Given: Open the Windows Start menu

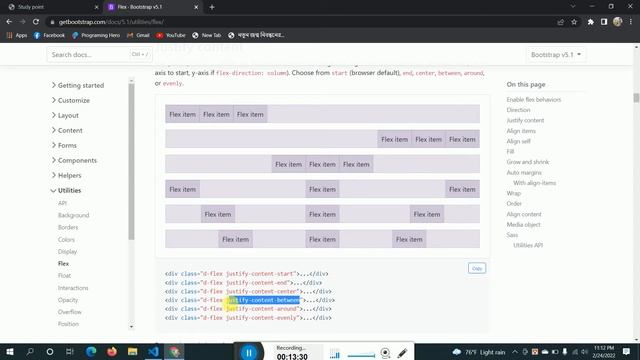Looking at the screenshot, I should coord(10,351).
